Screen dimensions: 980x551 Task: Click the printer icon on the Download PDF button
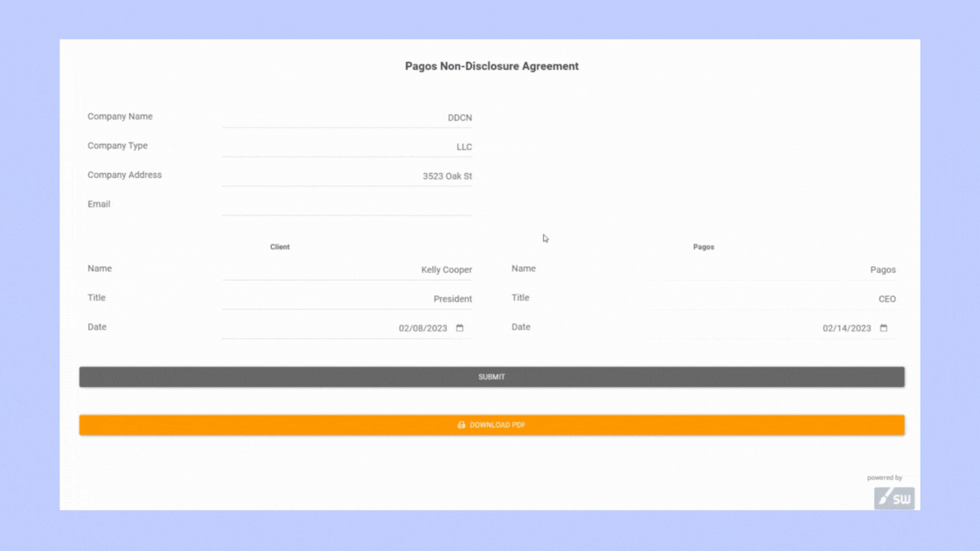point(461,425)
